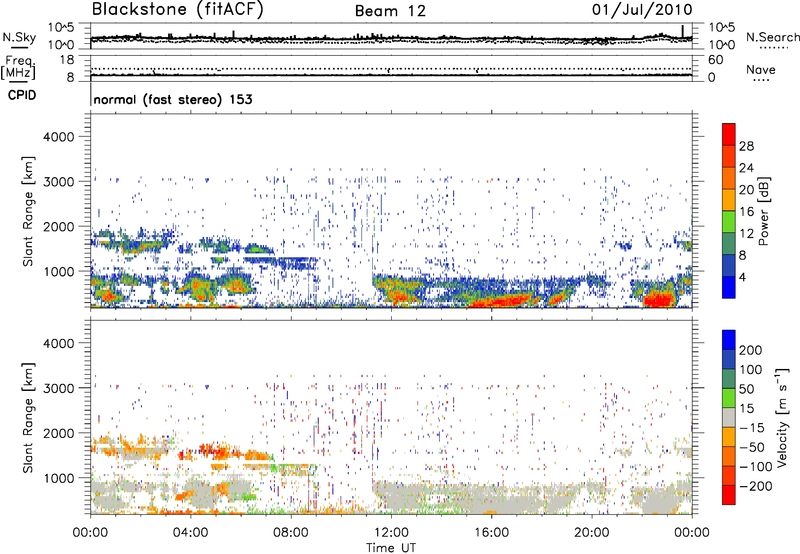
Task: Click the "4000" tick on power panel
Action: point(58,137)
